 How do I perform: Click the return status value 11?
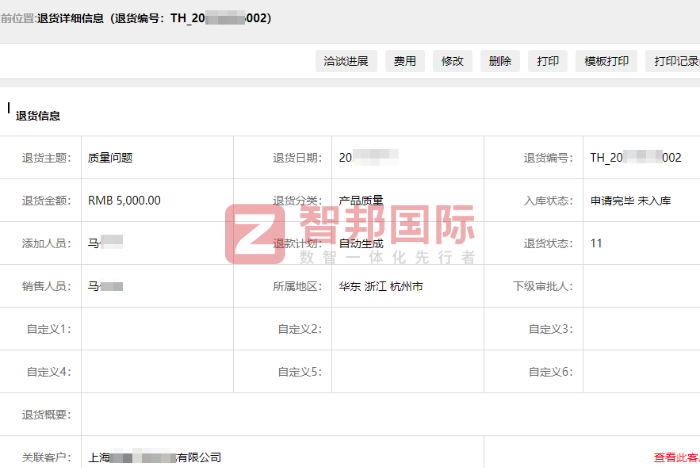(x=596, y=243)
